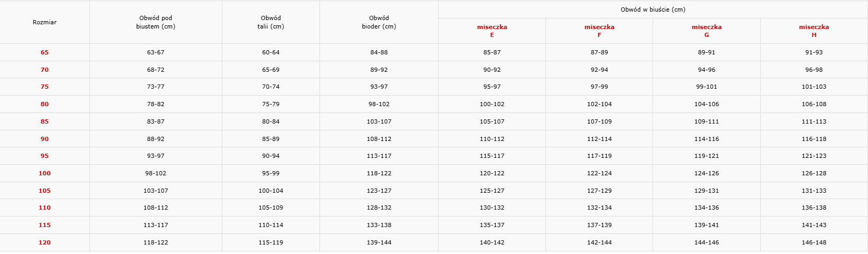Select the 'miseczka G' column header
The width and height of the screenshot is (868, 254).
706,31
